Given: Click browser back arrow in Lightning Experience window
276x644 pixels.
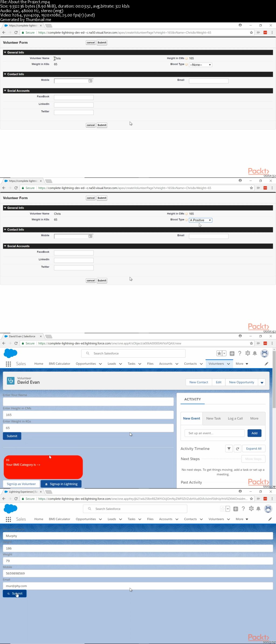Looking at the screenshot, I should (x=4, y=499).
